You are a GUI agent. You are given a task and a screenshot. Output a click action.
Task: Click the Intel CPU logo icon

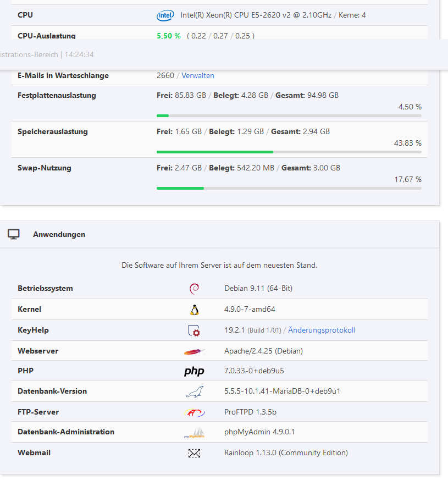(165, 15)
